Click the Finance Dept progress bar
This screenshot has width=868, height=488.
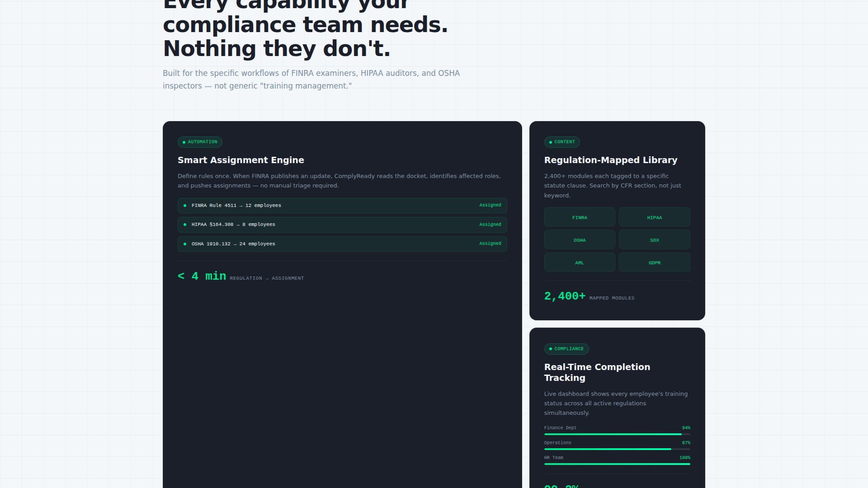[617, 434]
